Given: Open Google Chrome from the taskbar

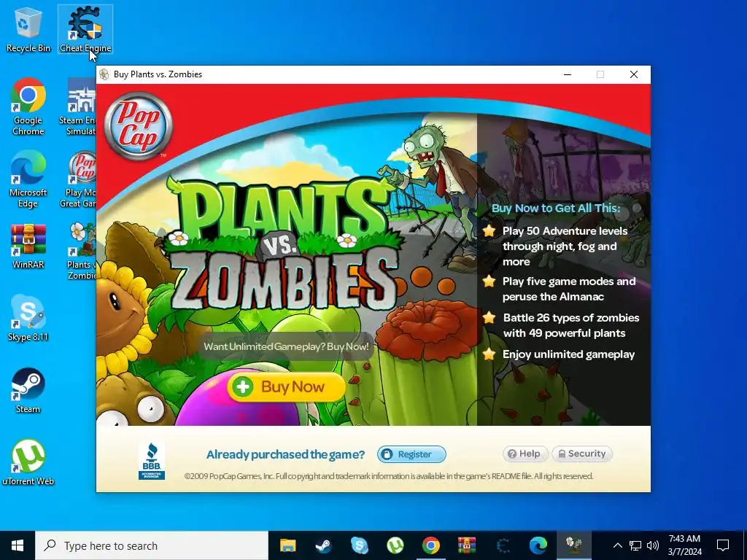Looking at the screenshot, I should [x=430, y=545].
